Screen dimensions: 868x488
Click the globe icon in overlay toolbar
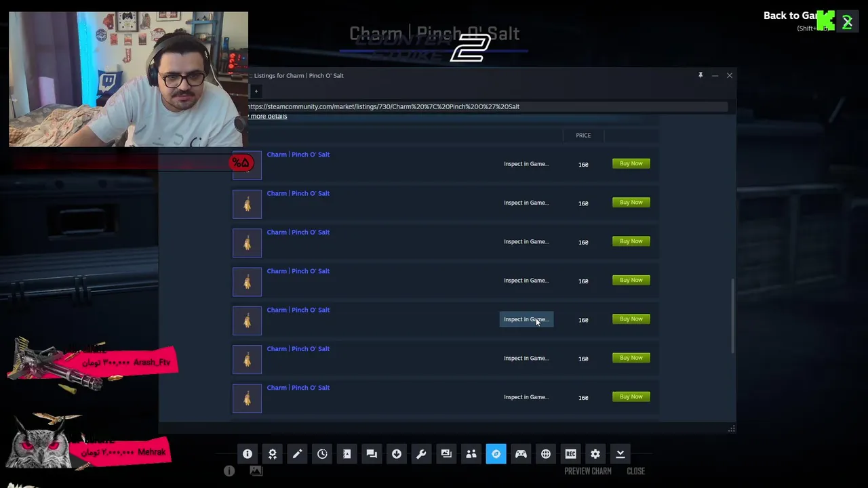coord(546,454)
